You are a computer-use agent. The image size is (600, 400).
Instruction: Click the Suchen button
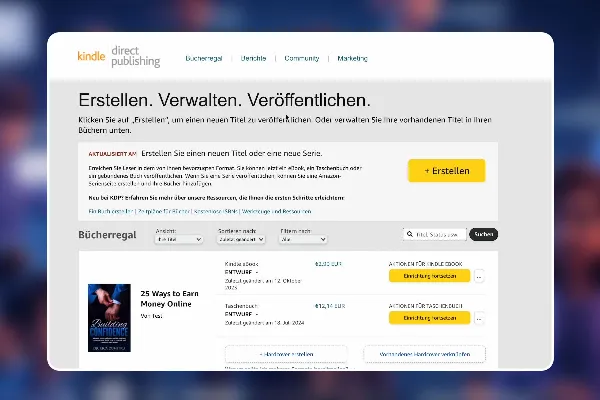pyautogui.click(x=484, y=234)
